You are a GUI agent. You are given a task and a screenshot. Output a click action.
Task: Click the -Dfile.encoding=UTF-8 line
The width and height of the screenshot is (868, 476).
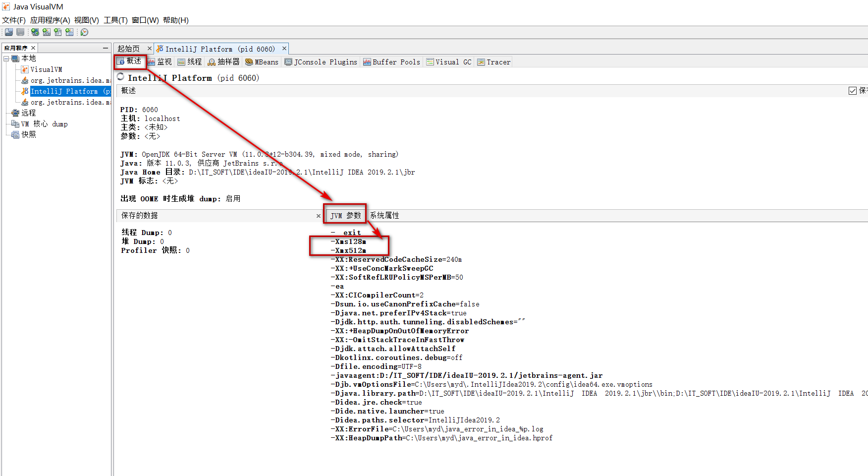tap(376, 366)
